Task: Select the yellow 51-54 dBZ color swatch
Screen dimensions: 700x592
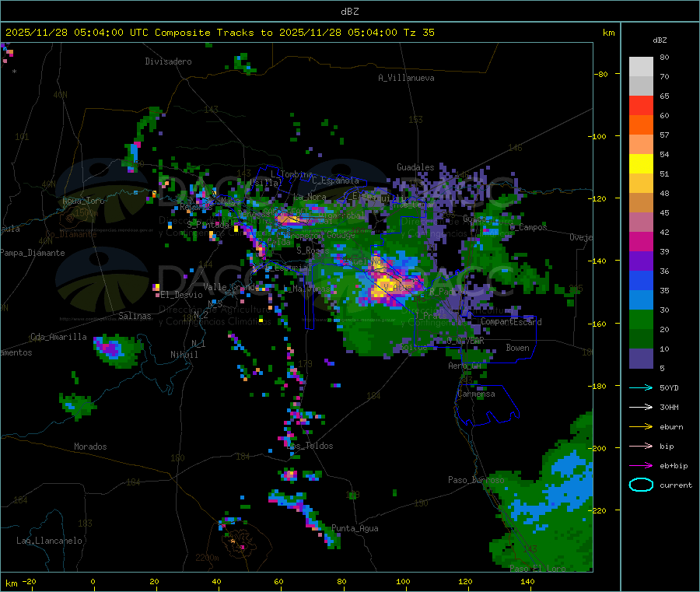Action: 641,164
